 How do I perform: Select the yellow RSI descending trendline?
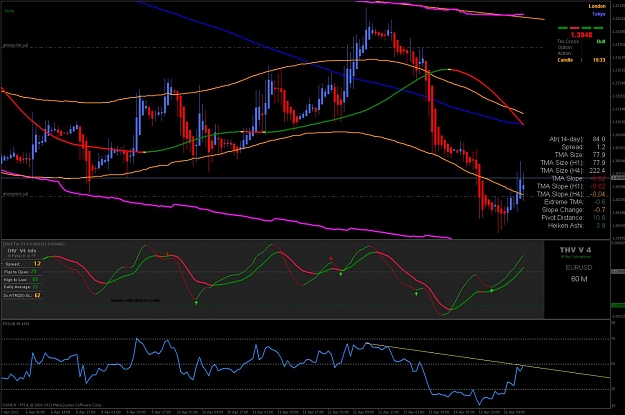click(489, 360)
